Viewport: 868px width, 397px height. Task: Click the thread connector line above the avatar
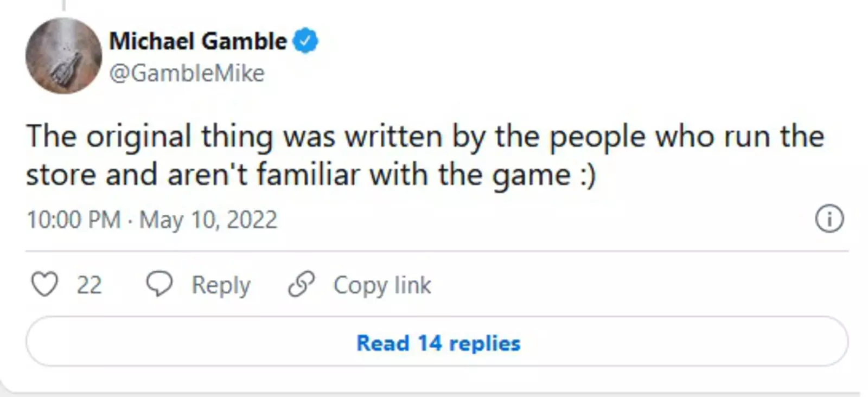click(63, 5)
